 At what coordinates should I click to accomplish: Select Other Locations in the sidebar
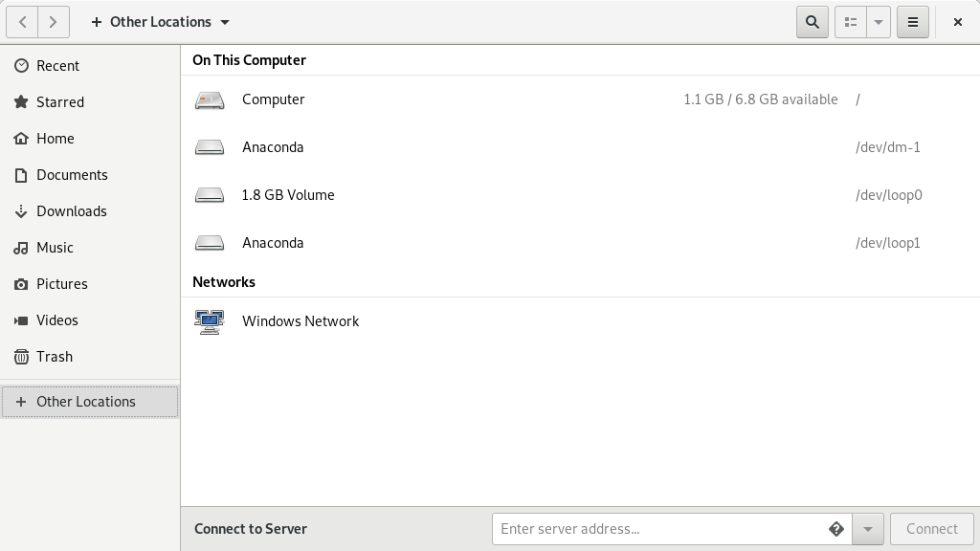pos(86,402)
